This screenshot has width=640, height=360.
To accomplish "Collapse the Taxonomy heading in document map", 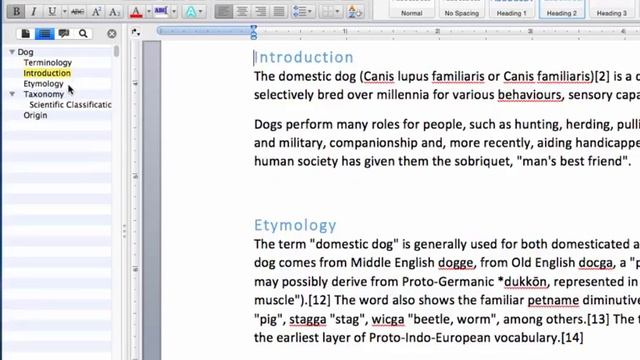I will (x=12, y=94).
